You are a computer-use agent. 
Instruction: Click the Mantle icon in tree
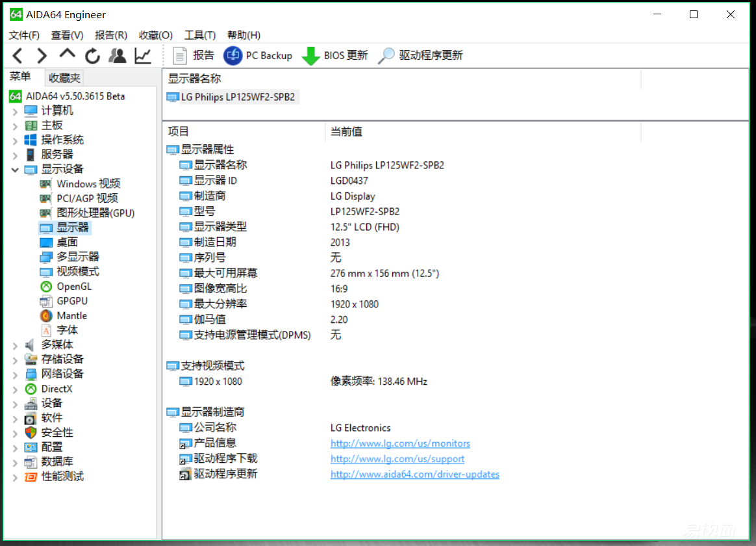point(46,316)
